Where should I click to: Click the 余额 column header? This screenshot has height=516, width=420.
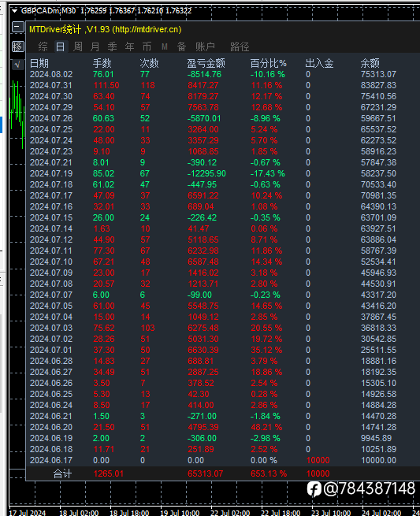coord(370,63)
